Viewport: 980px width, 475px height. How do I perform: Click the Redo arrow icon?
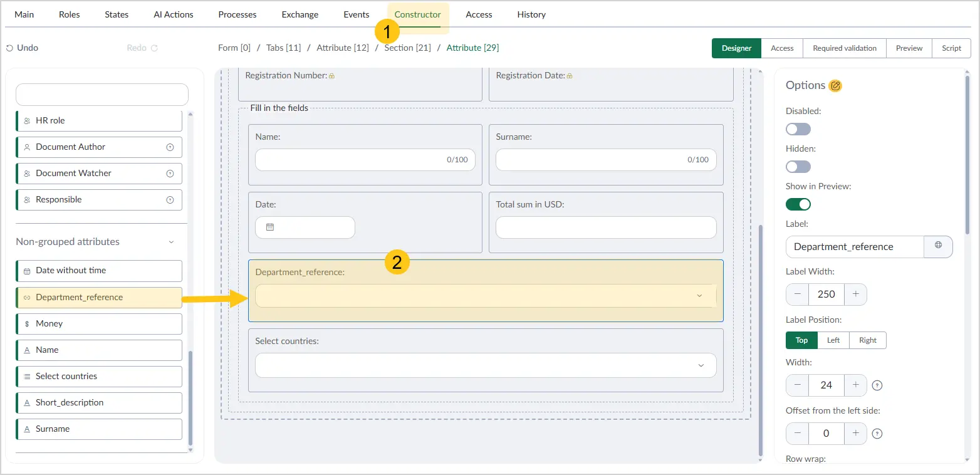coord(154,48)
